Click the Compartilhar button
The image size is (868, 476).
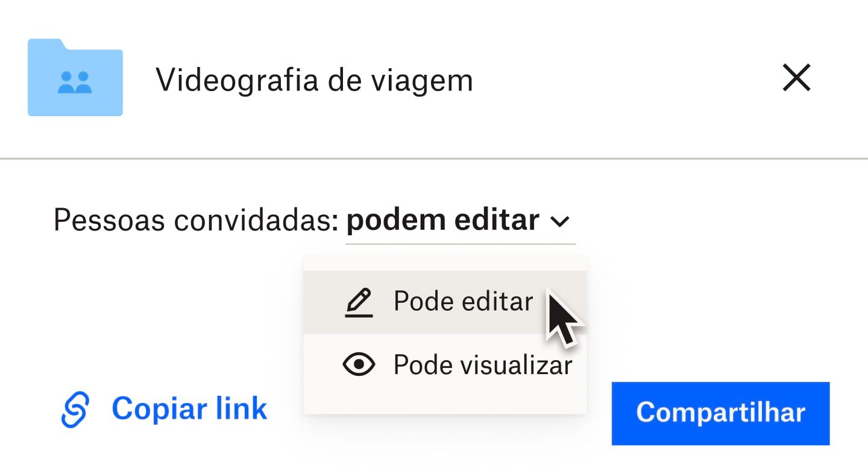tap(720, 413)
